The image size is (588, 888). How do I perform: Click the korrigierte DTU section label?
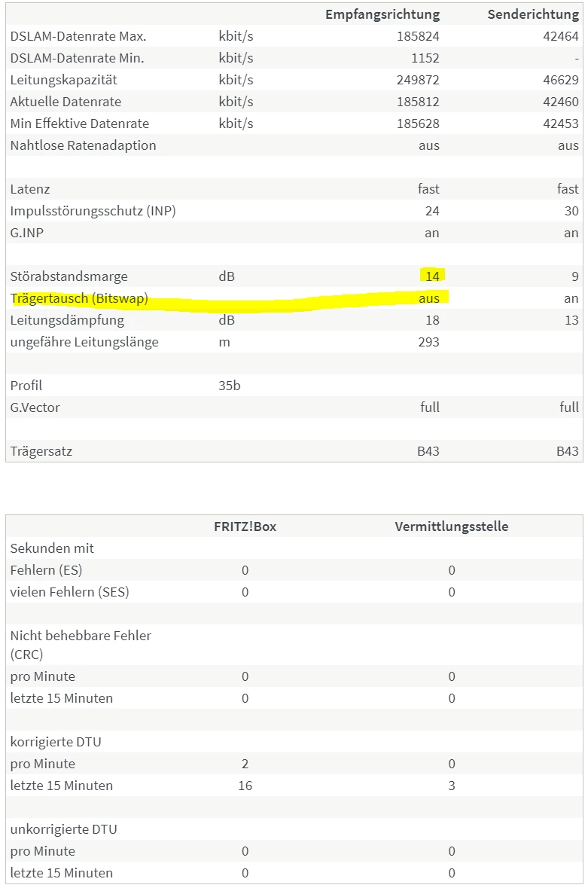tap(56, 742)
